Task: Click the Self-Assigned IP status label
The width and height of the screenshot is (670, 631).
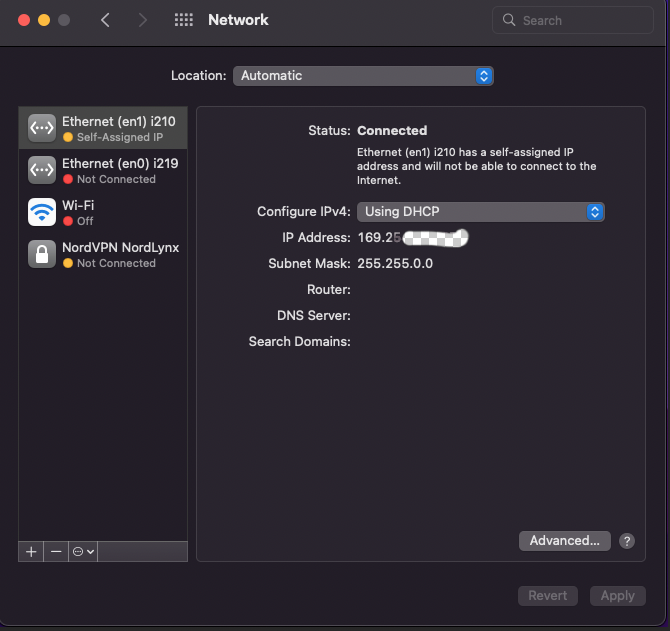Action: pyautogui.click(x=120, y=137)
